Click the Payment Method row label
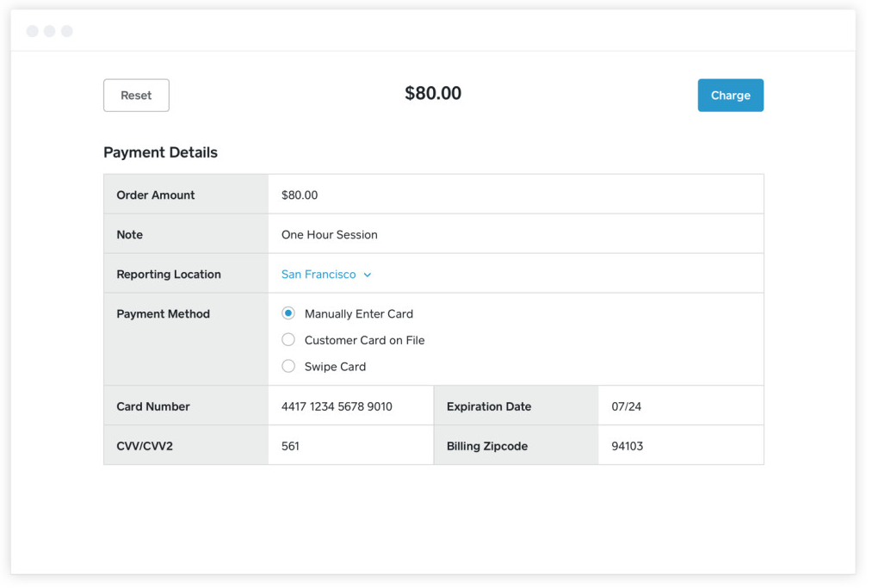 tap(164, 314)
